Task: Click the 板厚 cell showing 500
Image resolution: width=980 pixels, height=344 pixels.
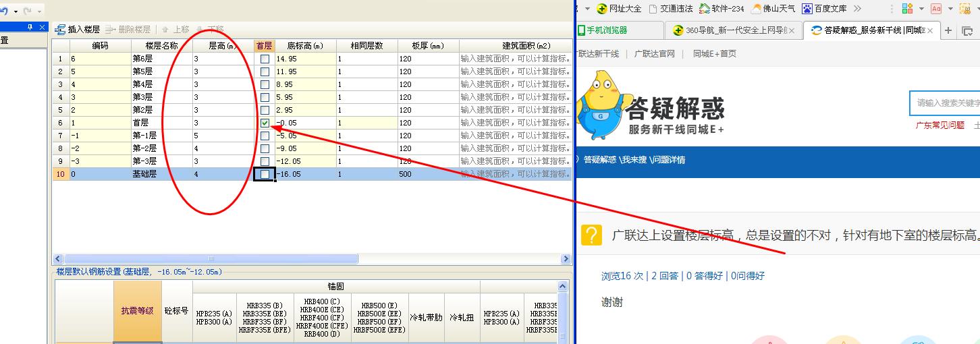Action: pos(429,174)
